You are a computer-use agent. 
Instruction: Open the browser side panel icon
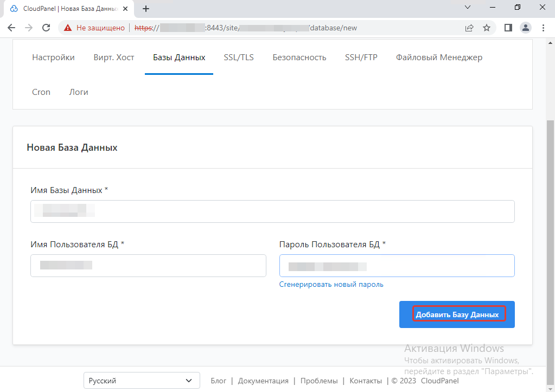(508, 28)
